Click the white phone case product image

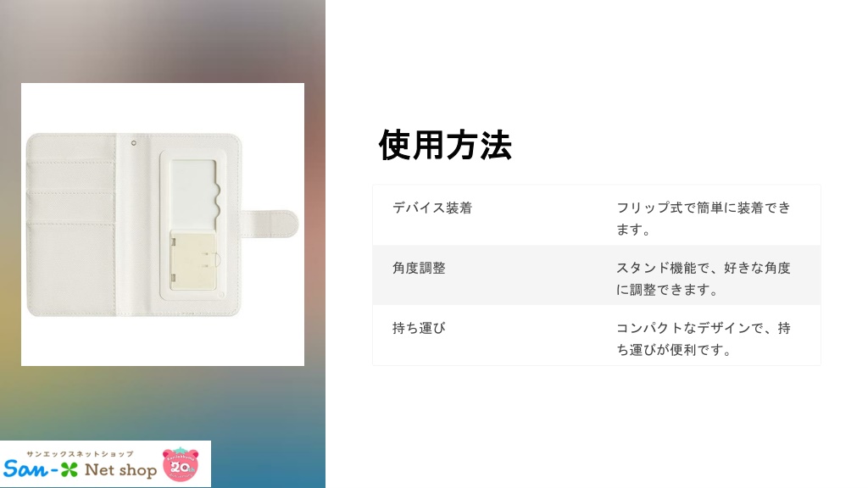pyautogui.click(x=163, y=225)
